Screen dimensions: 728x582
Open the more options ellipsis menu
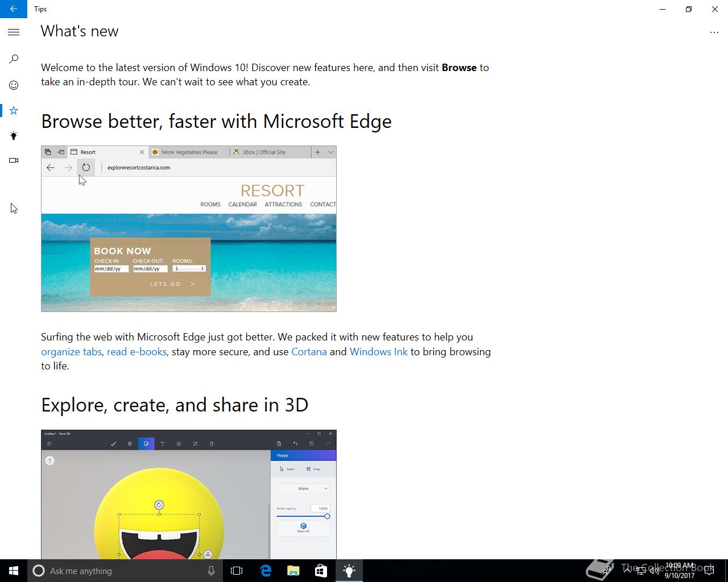coord(714,33)
